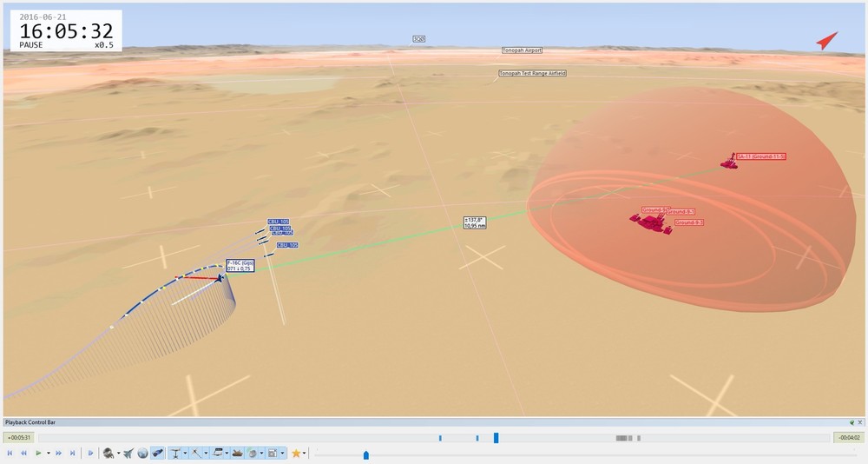Toggle the radar dish range icon
This screenshot has height=464, width=868.
[x=252, y=454]
